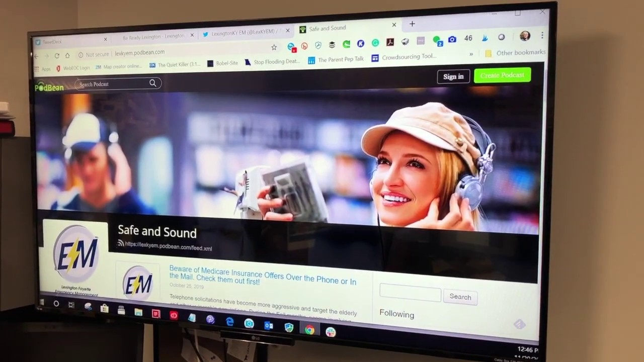Switch to the Be Ready Lexington tab
This screenshot has height=362, width=644.
point(153,36)
